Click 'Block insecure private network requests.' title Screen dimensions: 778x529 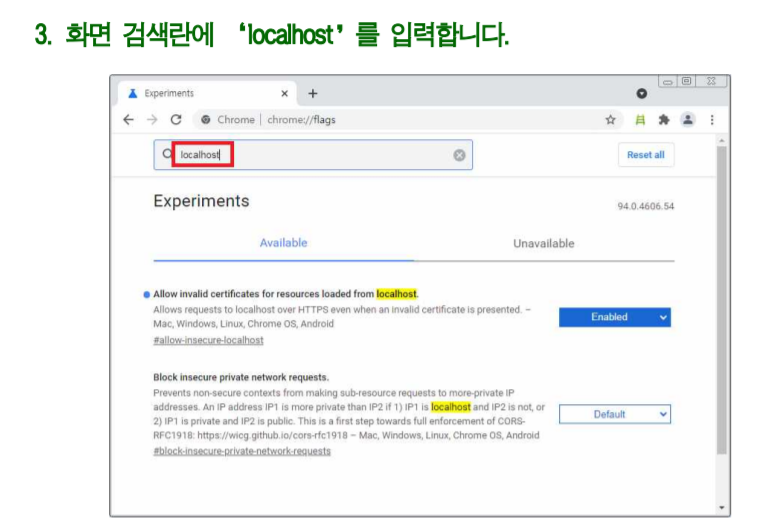tap(241, 377)
